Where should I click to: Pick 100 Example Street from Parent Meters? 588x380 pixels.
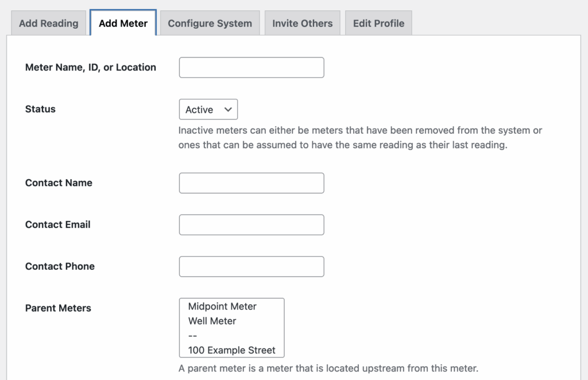point(231,350)
